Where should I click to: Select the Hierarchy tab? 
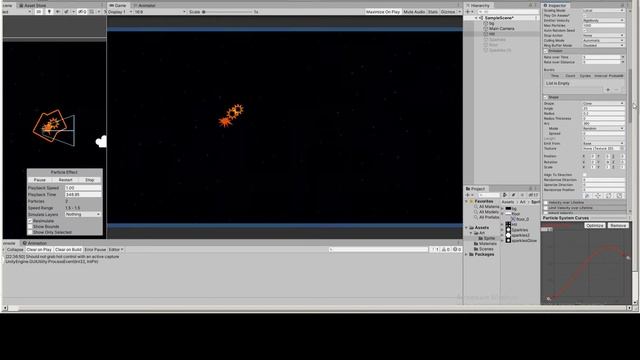(478, 5)
